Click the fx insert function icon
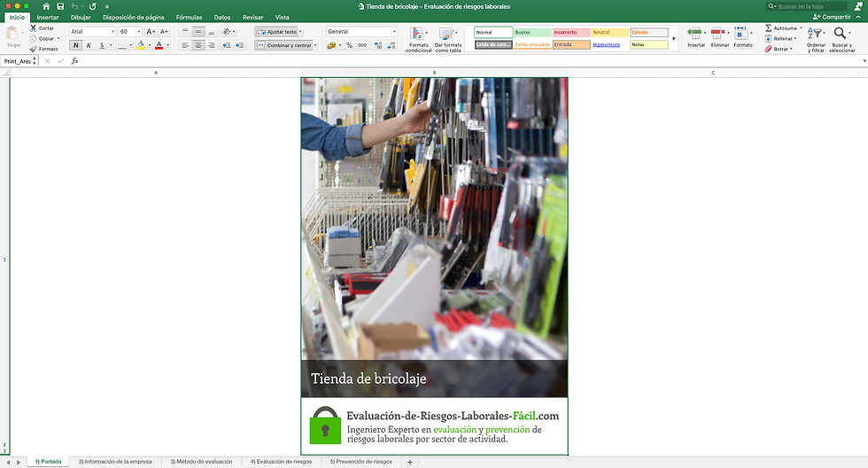 [74, 61]
